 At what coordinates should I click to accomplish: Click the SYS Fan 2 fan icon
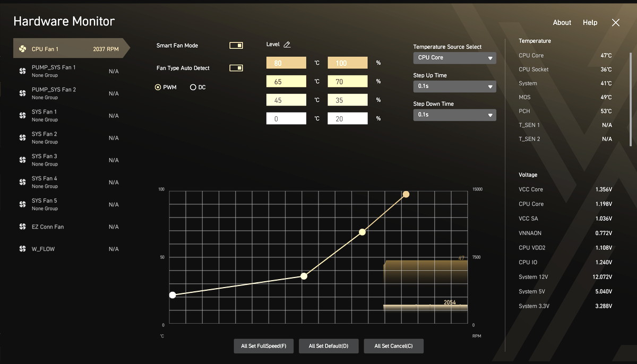click(22, 137)
